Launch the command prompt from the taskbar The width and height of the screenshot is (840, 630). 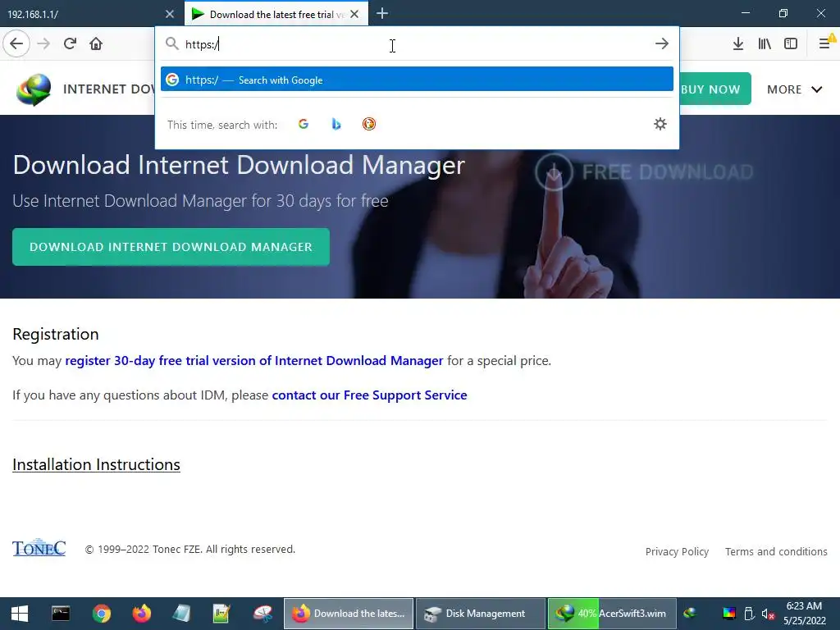(x=61, y=614)
